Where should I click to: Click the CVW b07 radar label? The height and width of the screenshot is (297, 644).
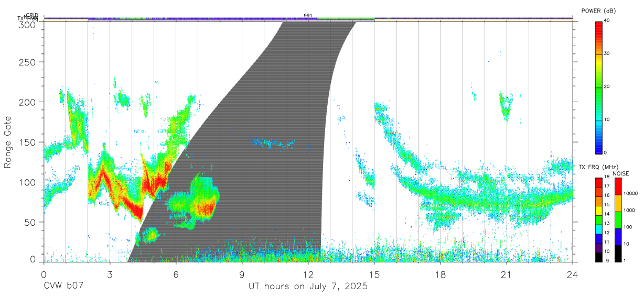point(64,286)
